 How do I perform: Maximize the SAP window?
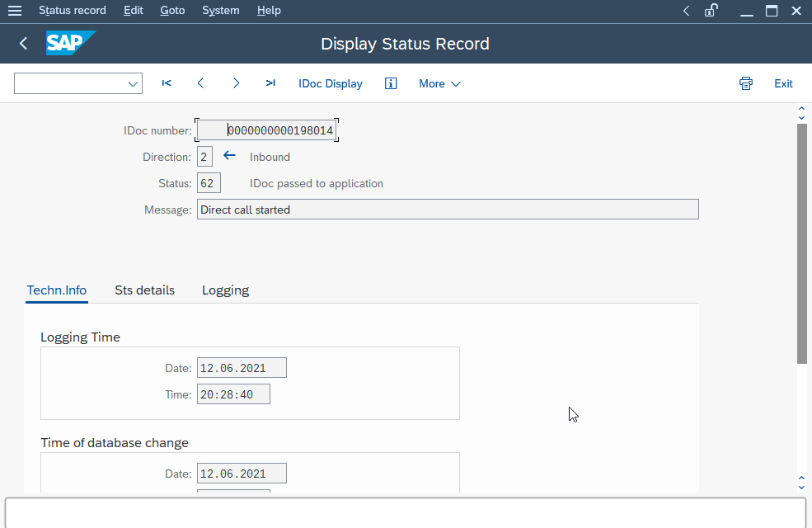tap(772, 11)
